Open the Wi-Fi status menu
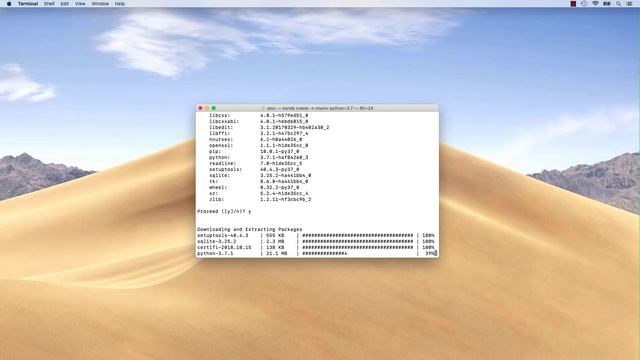The width and height of the screenshot is (640, 360). (x=595, y=4)
